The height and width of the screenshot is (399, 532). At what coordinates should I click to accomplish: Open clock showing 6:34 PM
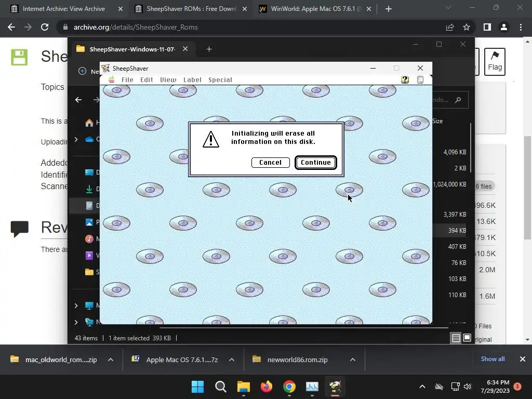tap(495, 387)
